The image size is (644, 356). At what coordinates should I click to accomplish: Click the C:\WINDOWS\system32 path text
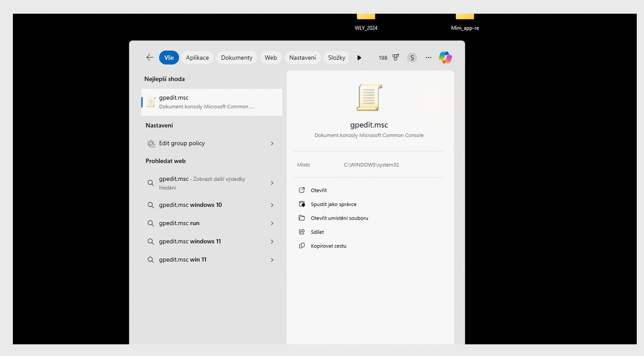point(371,165)
